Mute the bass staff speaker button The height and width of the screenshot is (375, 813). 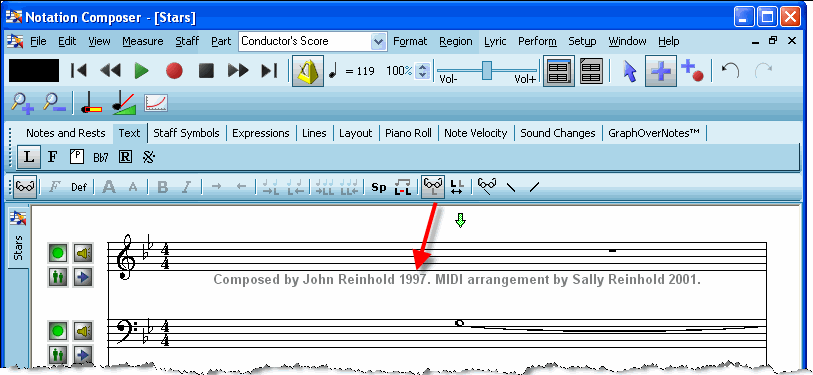83,330
